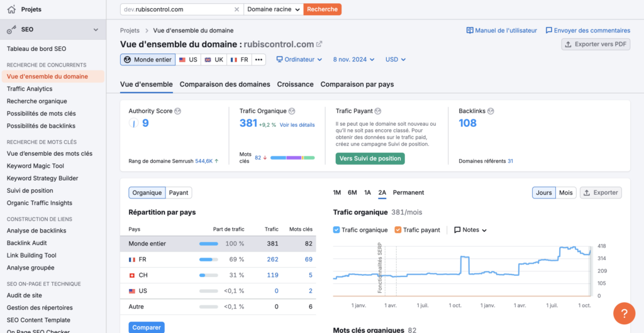
Task: Open Keyword Magic Tool
Action: pyautogui.click(x=35, y=166)
